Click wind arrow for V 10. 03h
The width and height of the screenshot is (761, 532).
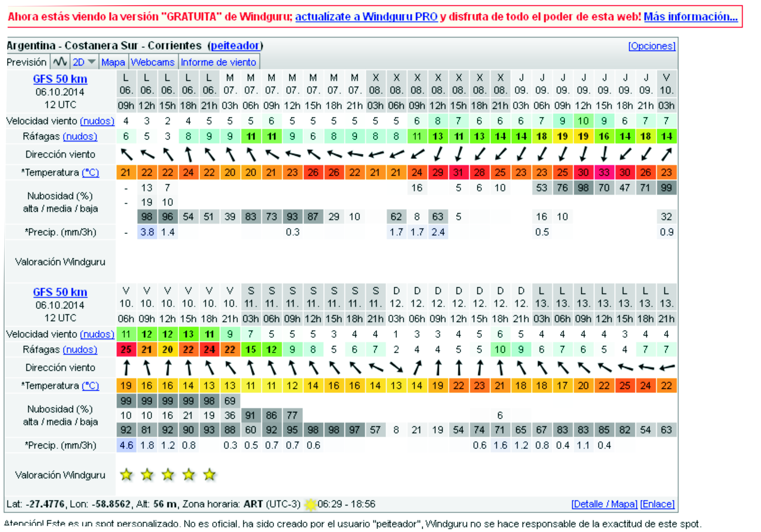click(x=667, y=154)
